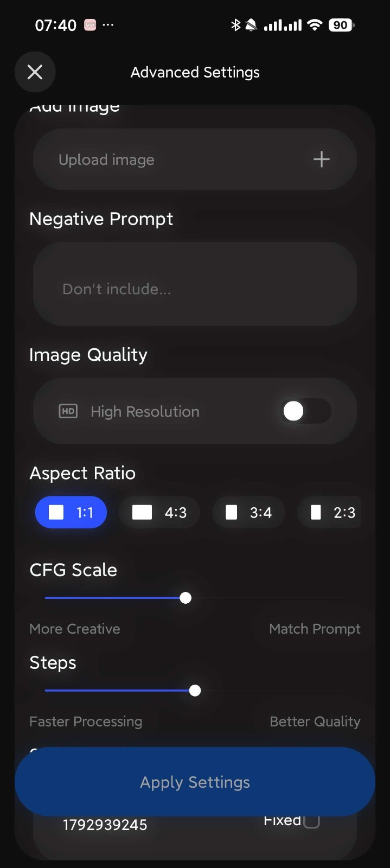
Task: Tap the Wi-Fi status icon
Action: click(x=314, y=25)
